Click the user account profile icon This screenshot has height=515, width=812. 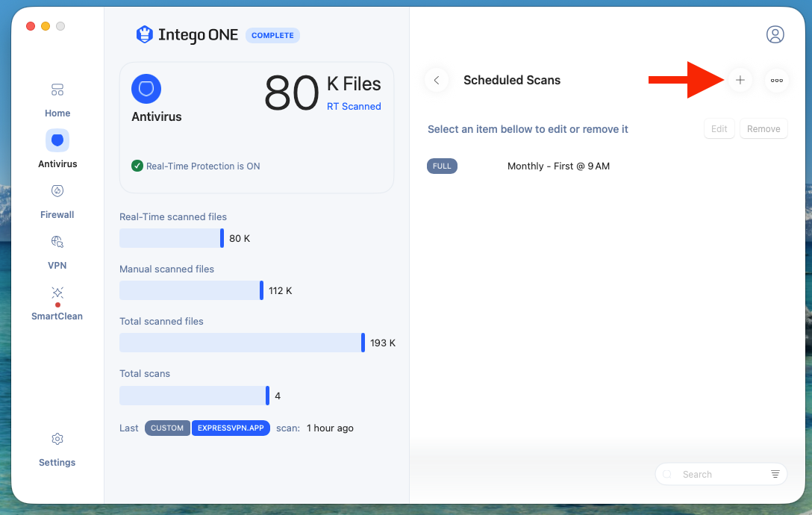(x=775, y=35)
